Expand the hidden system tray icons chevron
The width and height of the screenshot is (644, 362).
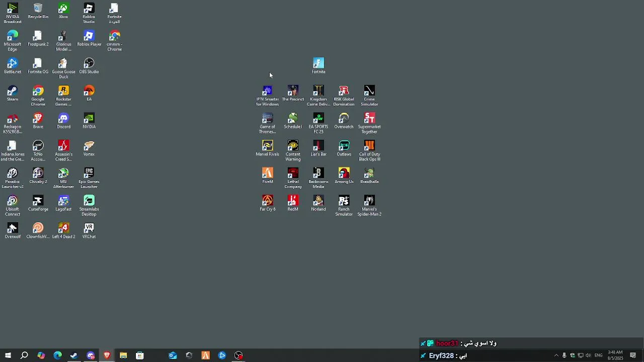click(x=556, y=355)
